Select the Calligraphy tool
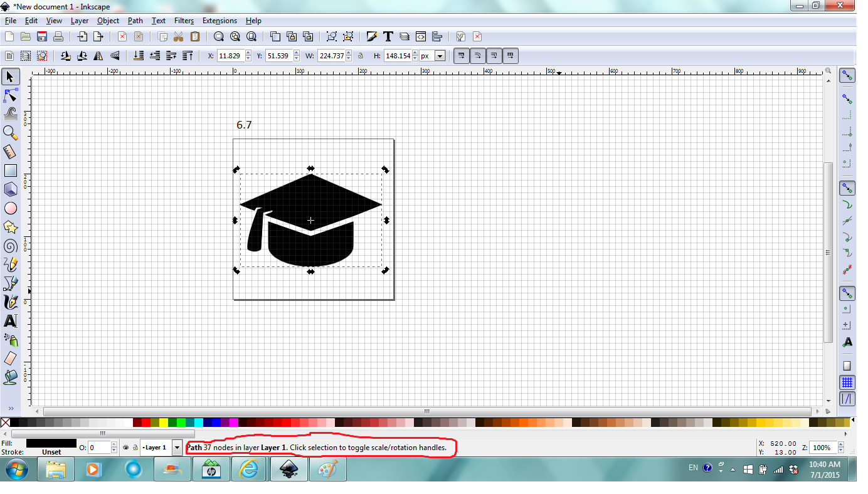Image resolution: width=868 pixels, height=494 pixels. pos(10,302)
